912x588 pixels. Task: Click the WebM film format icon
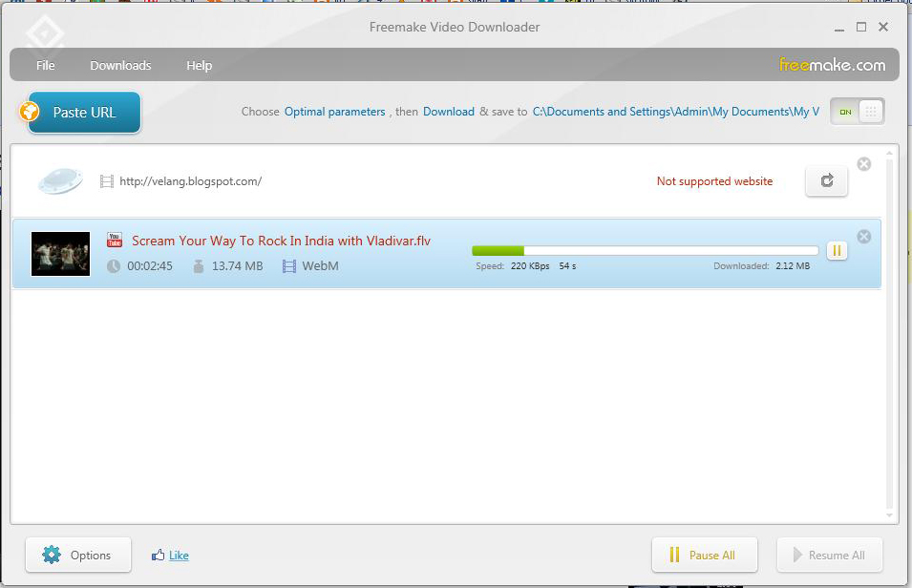[x=289, y=266]
